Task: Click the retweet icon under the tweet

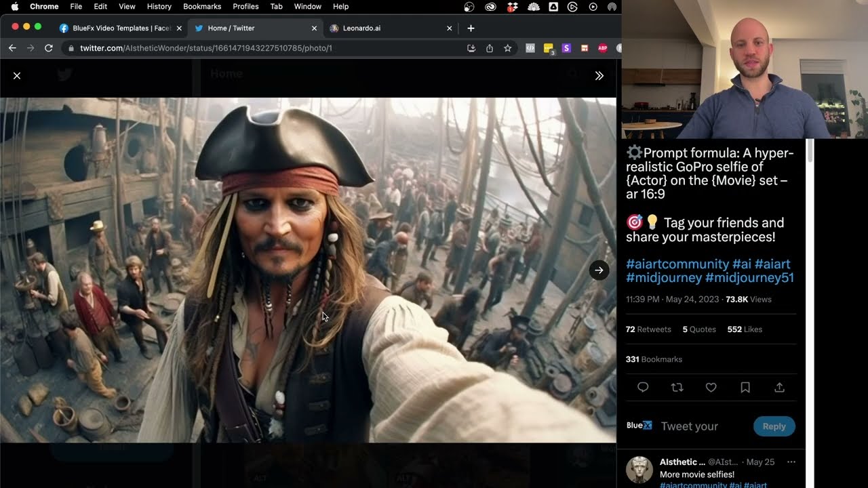Action: (x=677, y=387)
